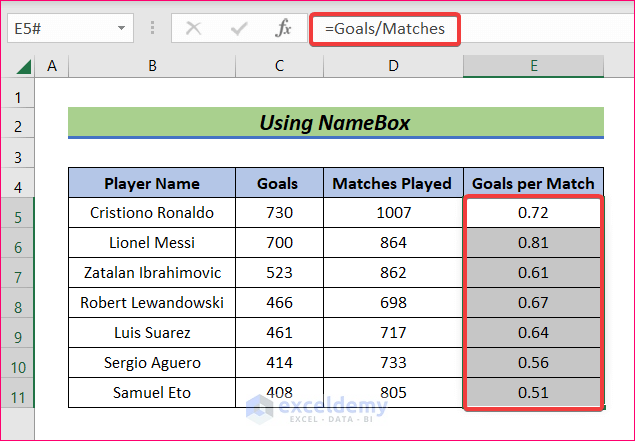Click the formula bar options dots handle
This screenshot has height=441, width=635.
point(152,29)
